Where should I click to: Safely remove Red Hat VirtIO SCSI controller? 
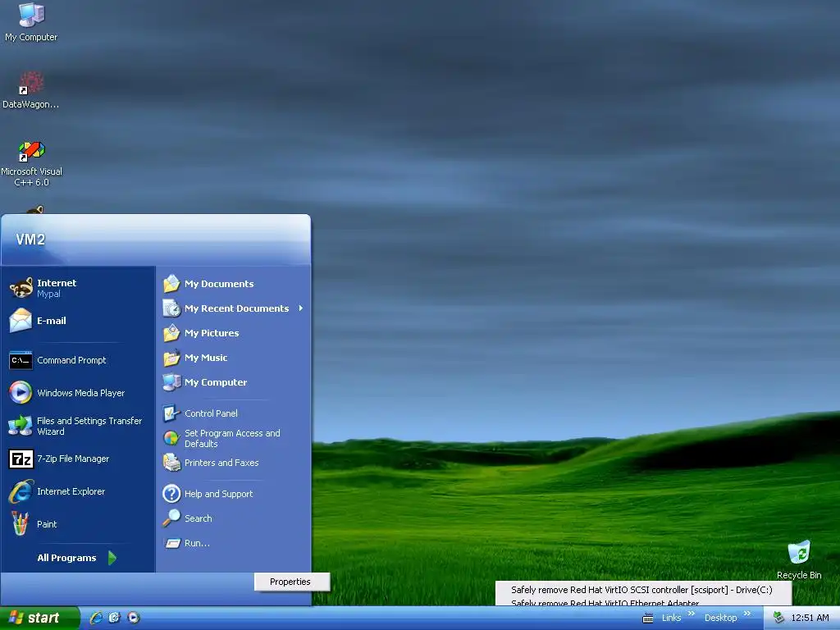tap(641, 590)
